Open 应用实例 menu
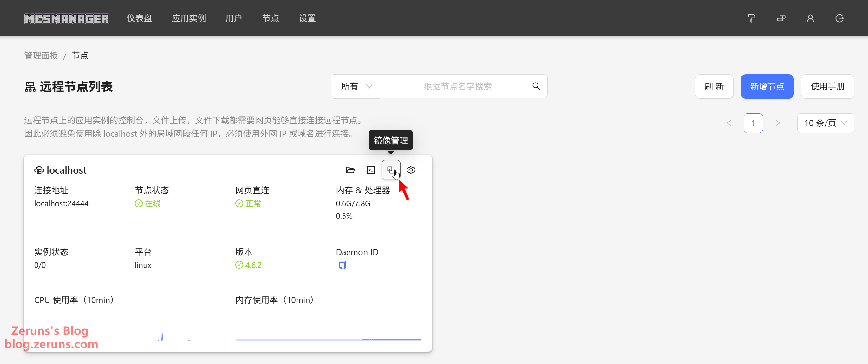 click(x=189, y=18)
